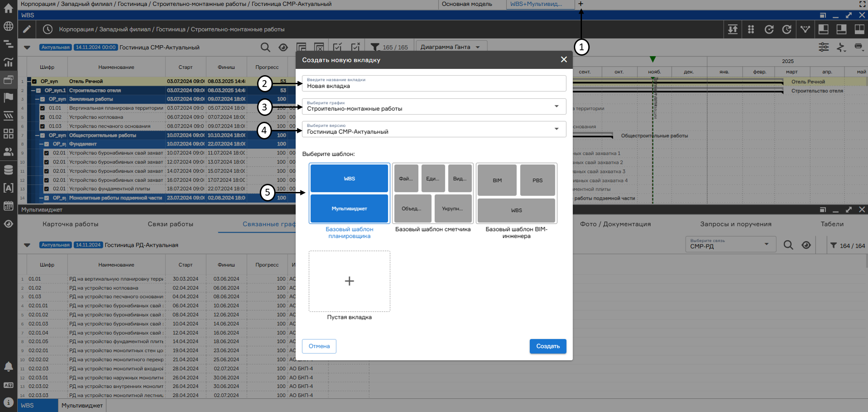Open the Выберите график dropdown
This screenshot has height=412, width=868.
434,106
